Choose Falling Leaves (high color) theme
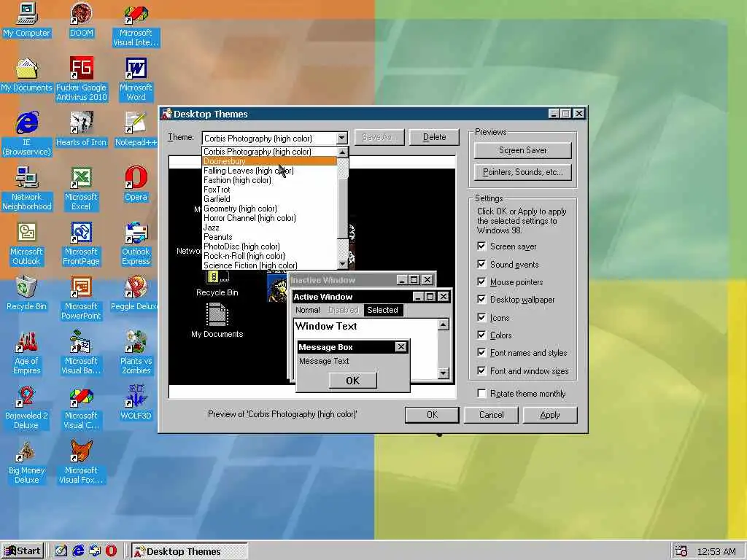747x560 pixels. (x=270, y=171)
